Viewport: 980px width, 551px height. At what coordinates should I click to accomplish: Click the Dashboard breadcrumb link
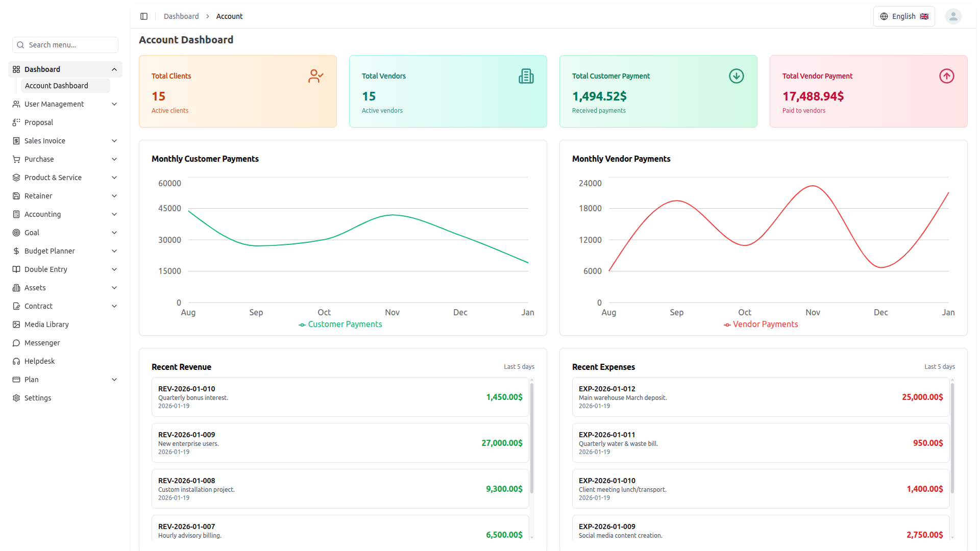pos(181,16)
